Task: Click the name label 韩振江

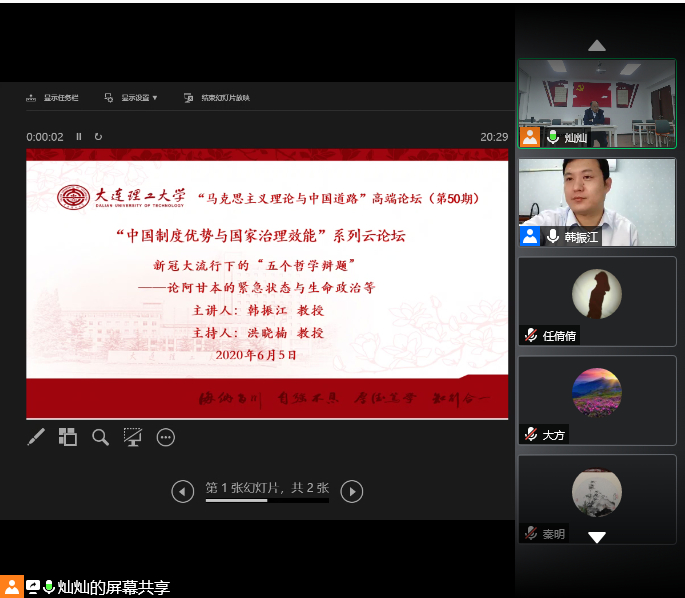Action: (581, 237)
